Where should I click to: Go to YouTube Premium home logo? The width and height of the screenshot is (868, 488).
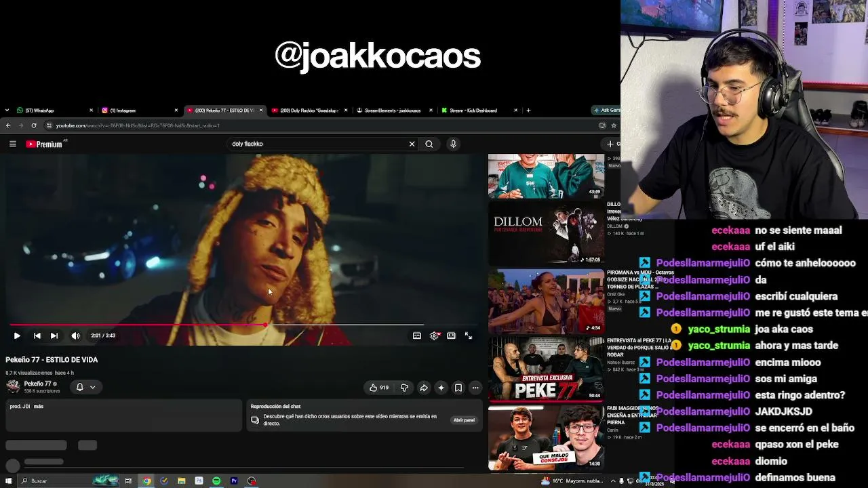(x=44, y=144)
